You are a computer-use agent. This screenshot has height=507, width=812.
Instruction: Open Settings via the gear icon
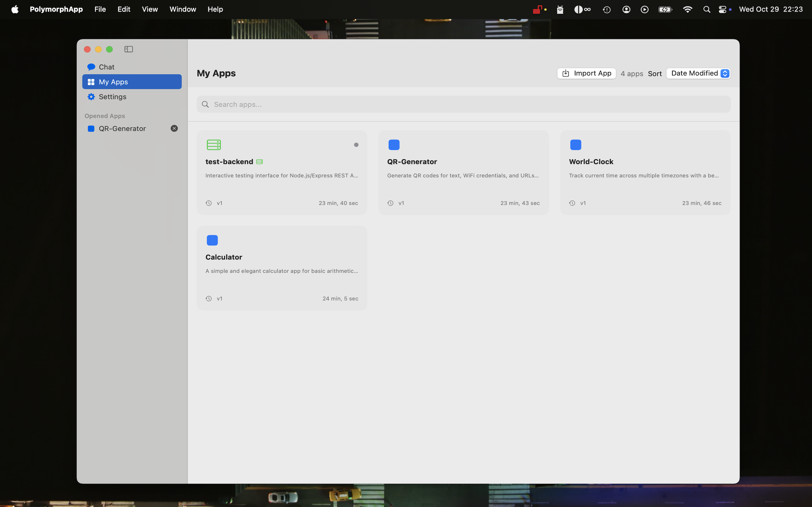[91, 97]
